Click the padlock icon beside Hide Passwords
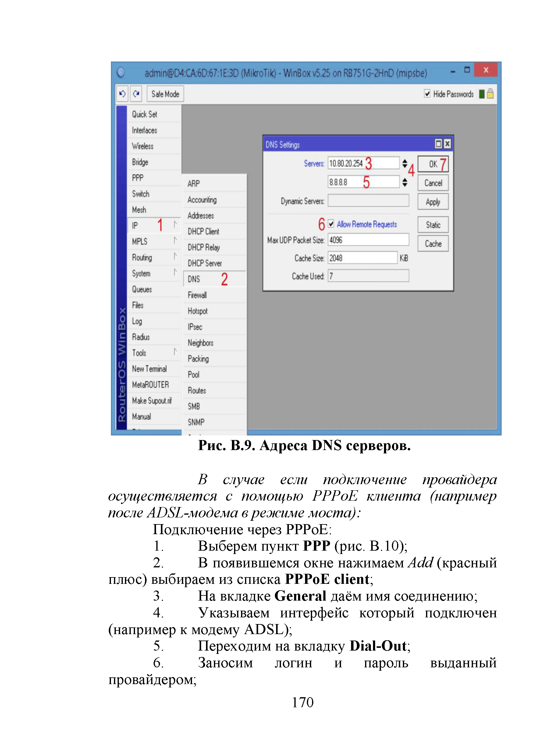The image size is (533, 756). click(x=490, y=94)
